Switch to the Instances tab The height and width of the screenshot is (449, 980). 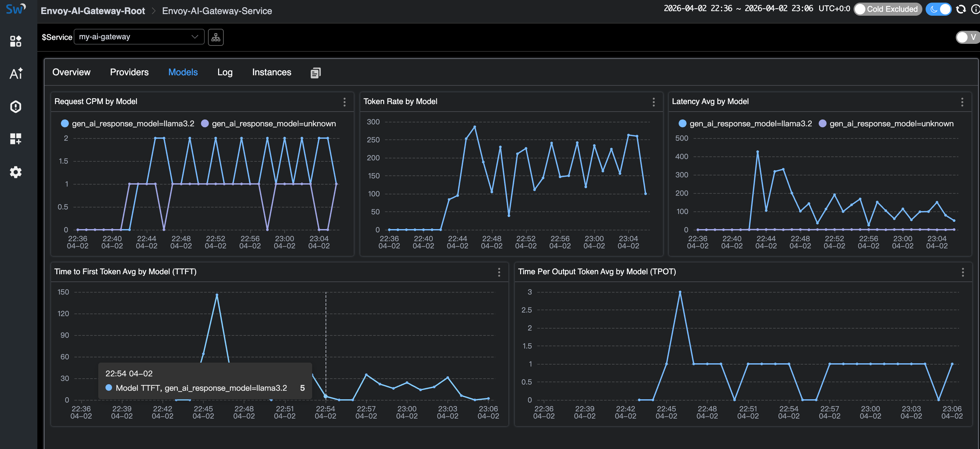coord(271,72)
